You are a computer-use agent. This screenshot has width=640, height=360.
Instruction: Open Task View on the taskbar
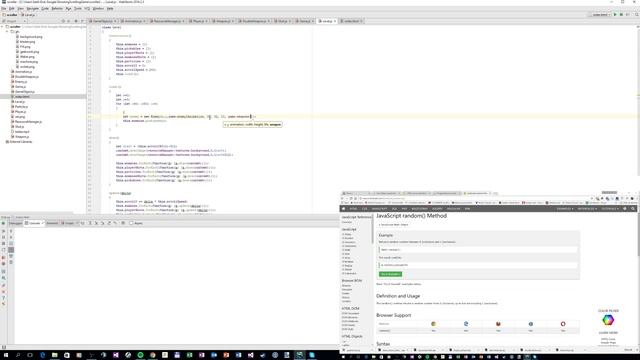pyautogui.click(x=30, y=355)
